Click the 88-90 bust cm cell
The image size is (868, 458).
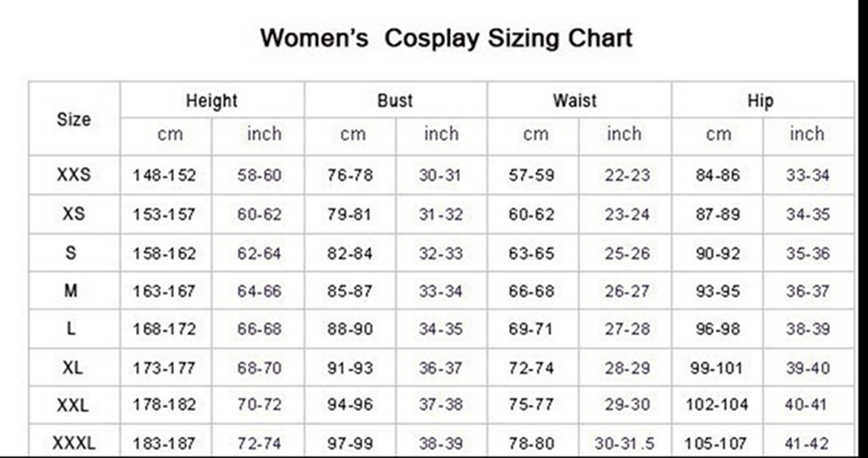(350, 329)
